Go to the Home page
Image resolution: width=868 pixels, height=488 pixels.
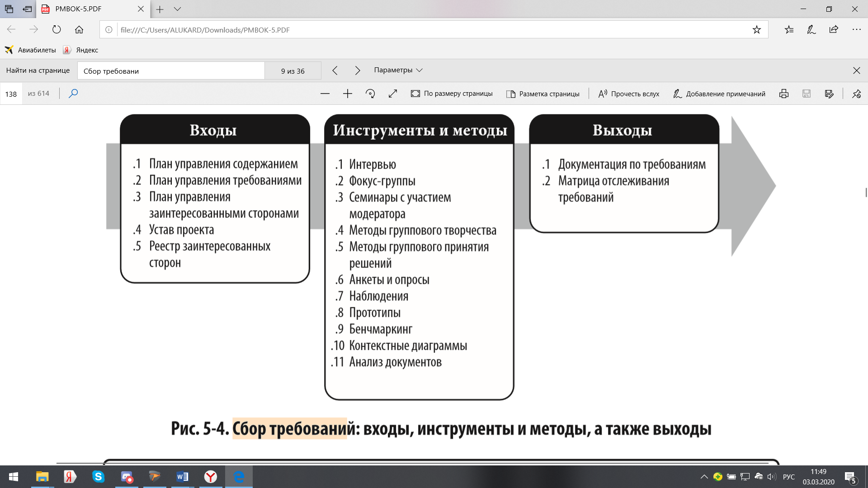pos(79,30)
